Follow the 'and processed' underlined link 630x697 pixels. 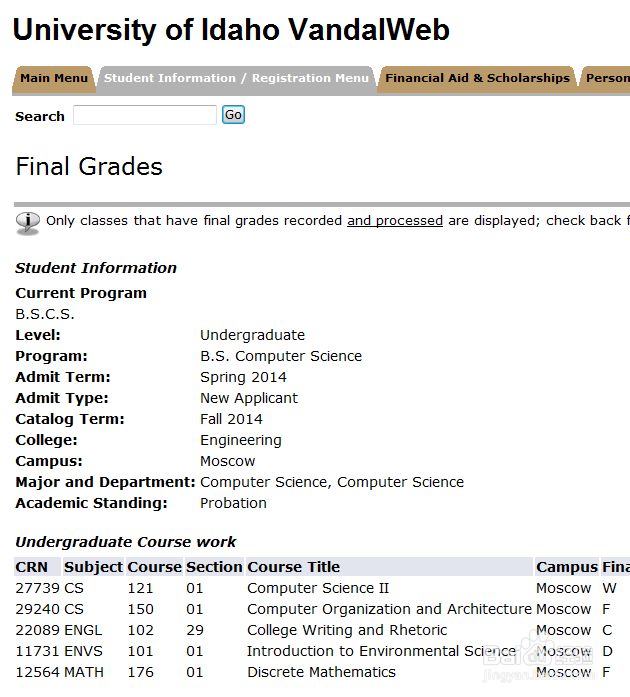395,221
